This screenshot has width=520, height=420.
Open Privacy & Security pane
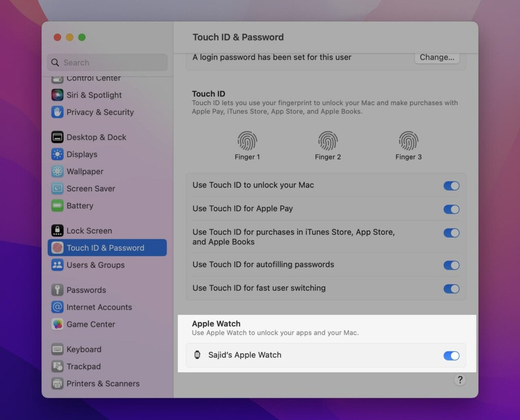click(x=100, y=112)
